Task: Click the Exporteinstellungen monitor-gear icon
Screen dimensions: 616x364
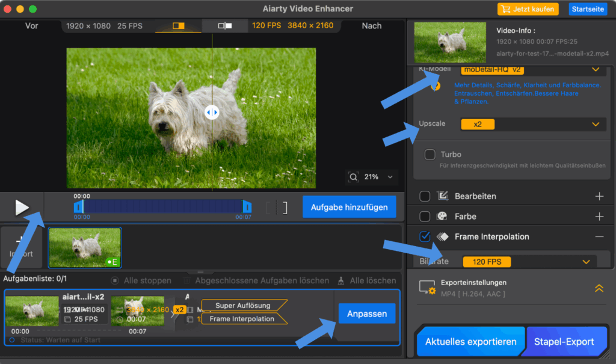Action: (x=428, y=288)
